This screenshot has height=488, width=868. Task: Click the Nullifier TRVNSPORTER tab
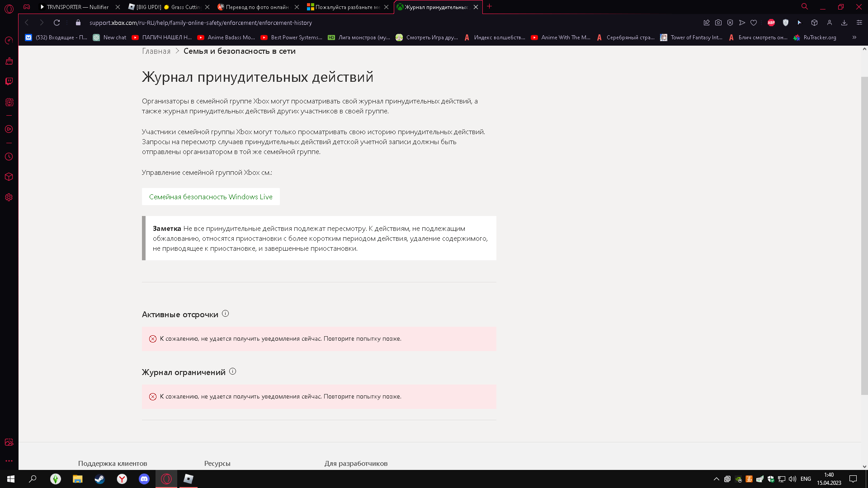(78, 7)
